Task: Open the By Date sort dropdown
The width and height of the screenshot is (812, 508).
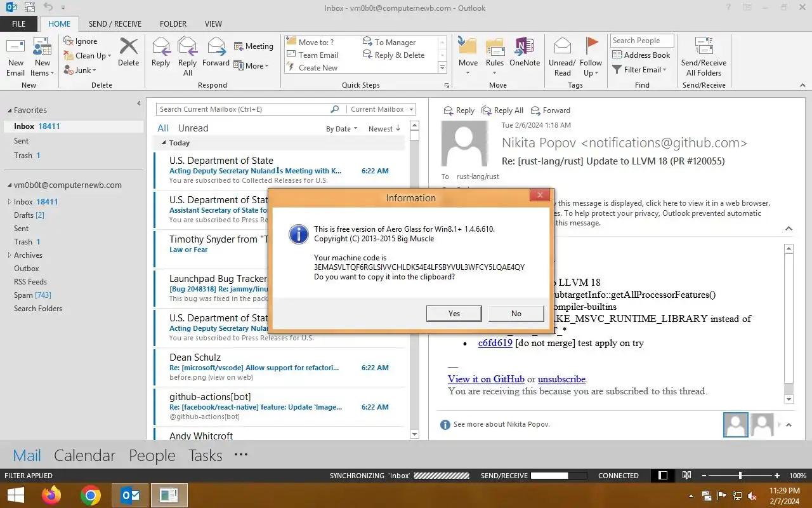Action: (342, 129)
